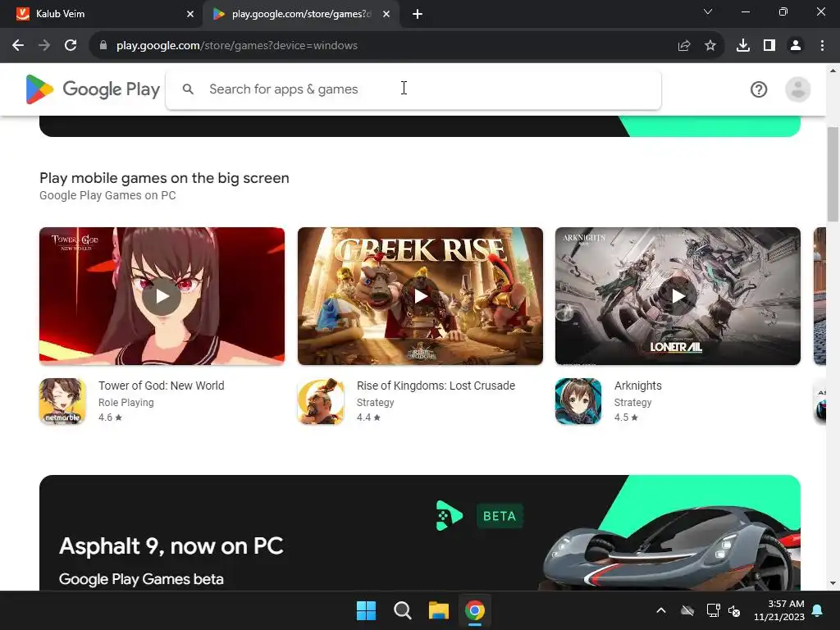Open the tab search dropdown chevron
Screen dimensions: 840x630
click(708, 11)
